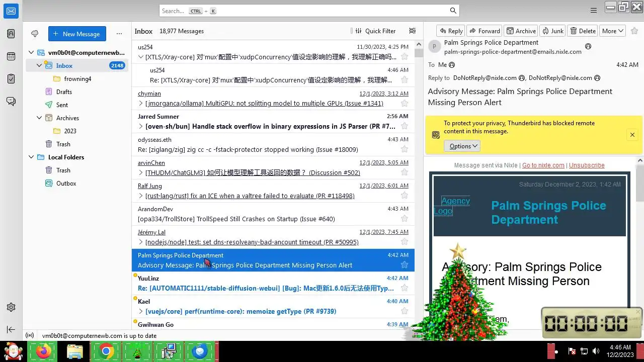Select the Outbox folder
Screen dimensions: 644x362
tap(66, 183)
